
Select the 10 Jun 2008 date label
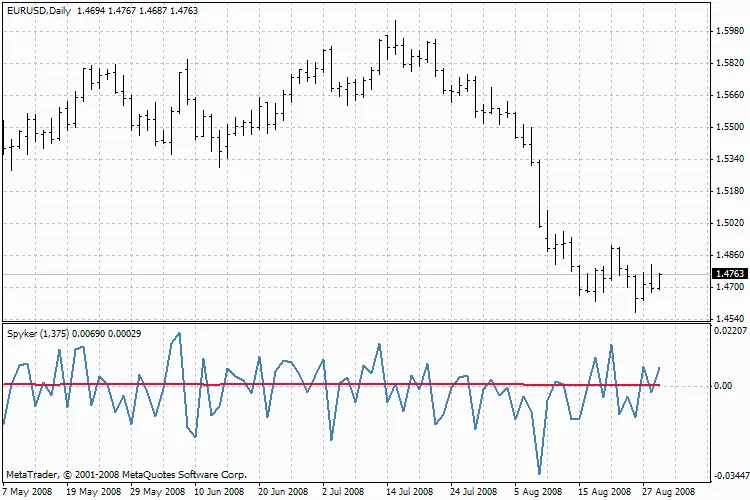220,492
